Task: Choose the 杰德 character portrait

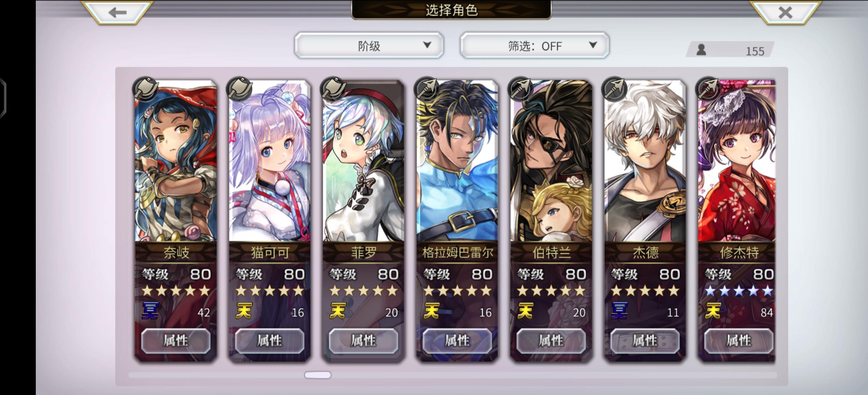Action: 645,161
